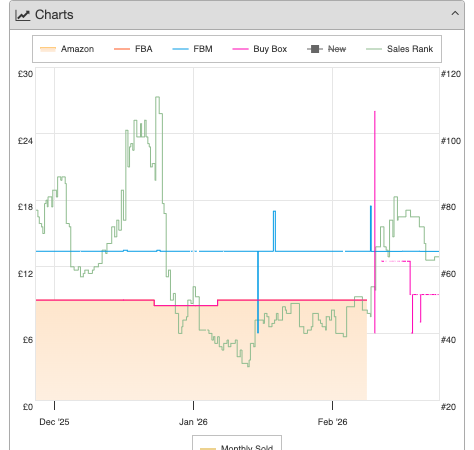Click the £0 price axis label
Screen dimensions: 474x450
[28, 407]
